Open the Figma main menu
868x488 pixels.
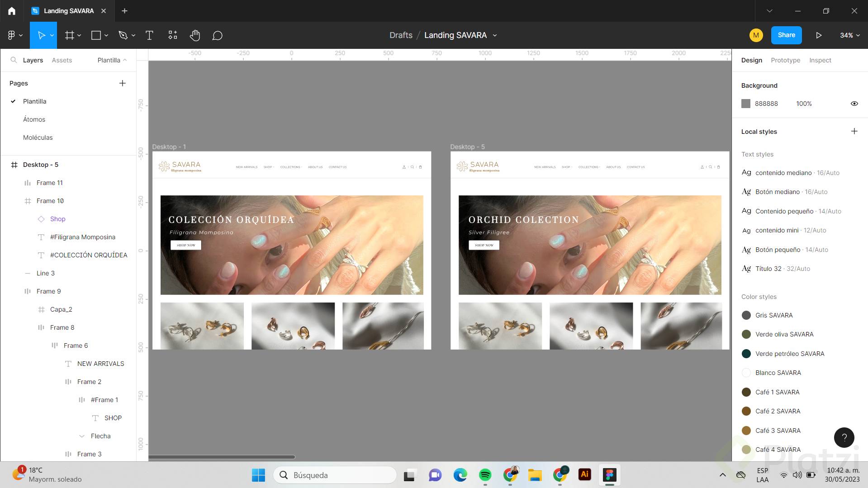tap(15, 35)
